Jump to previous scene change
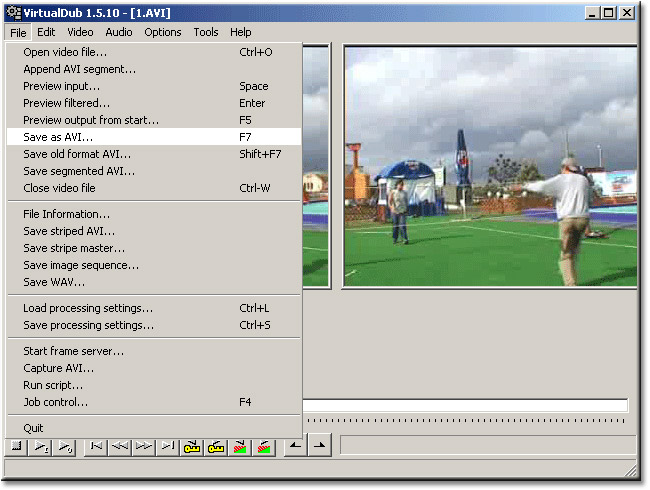This screenshot has width=650, height=490. [x=240, y=447]
